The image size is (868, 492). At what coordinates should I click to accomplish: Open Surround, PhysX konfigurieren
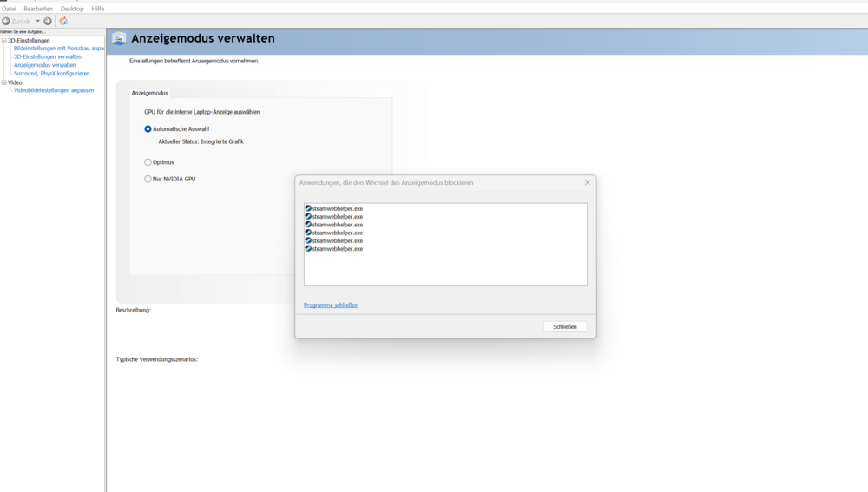[x=51, y=73]
